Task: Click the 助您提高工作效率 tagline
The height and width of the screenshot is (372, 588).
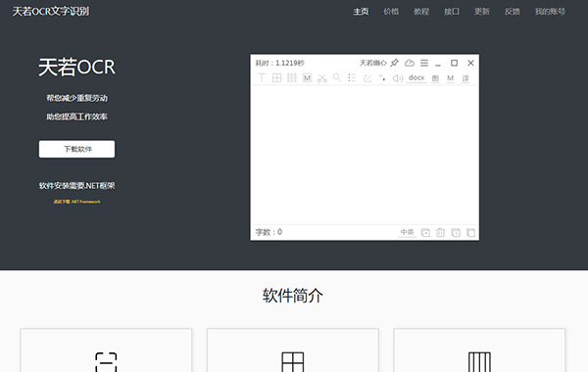Action: pyautogui.click(x=76, y=116)
